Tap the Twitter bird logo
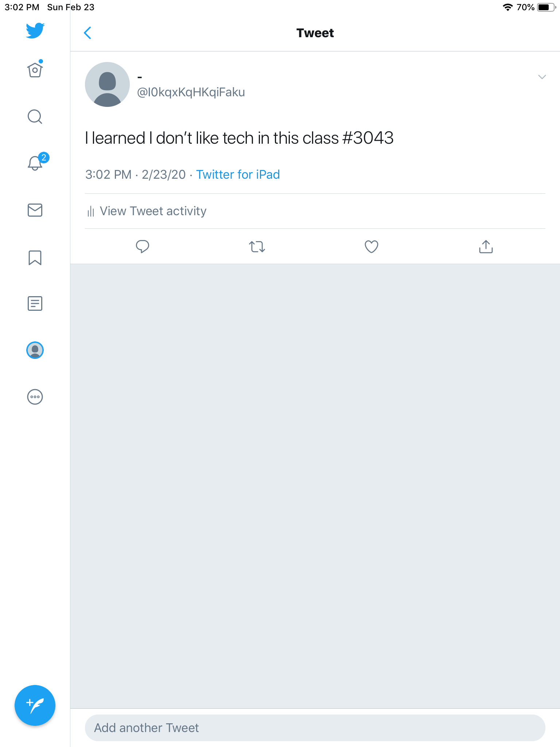This screenshot has height=747, width=560. [35, 31]
